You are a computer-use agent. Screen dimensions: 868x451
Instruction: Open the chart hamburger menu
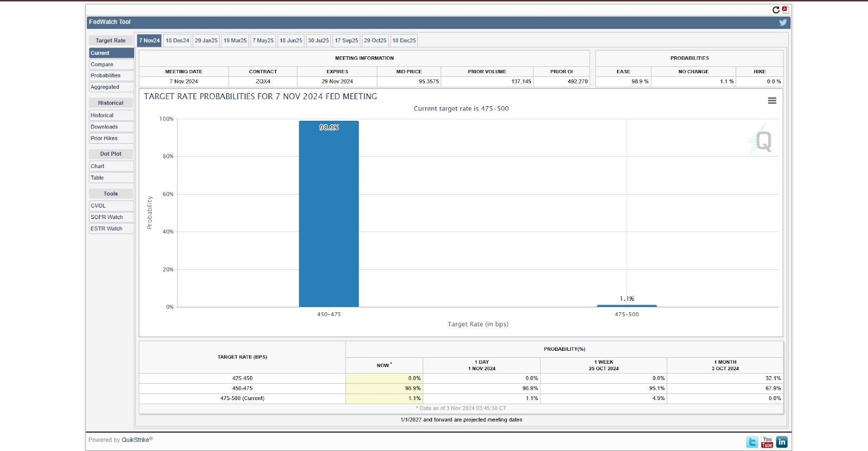tap(772, 101)
